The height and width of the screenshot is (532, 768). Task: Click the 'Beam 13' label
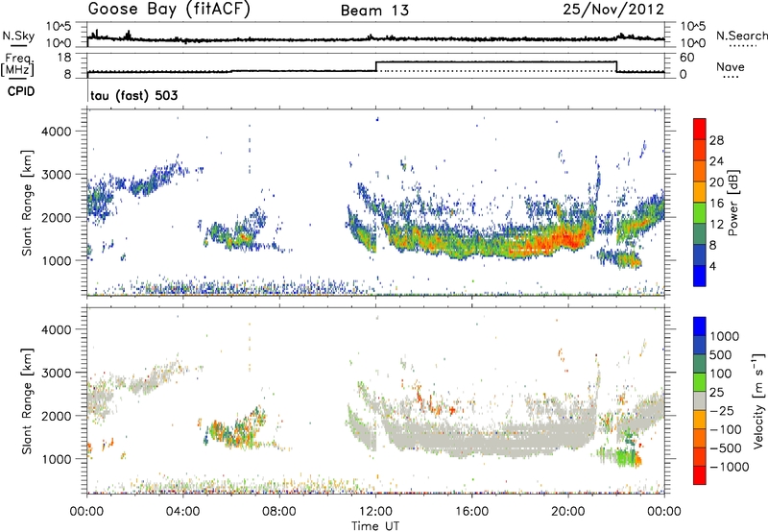click(374, 11)
